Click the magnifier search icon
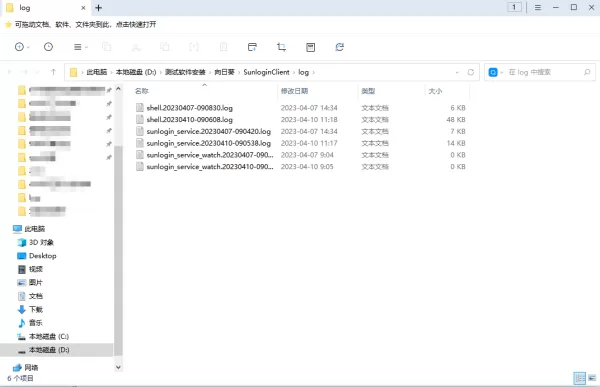Screen dimensions: 600x387 pos(587,72)
